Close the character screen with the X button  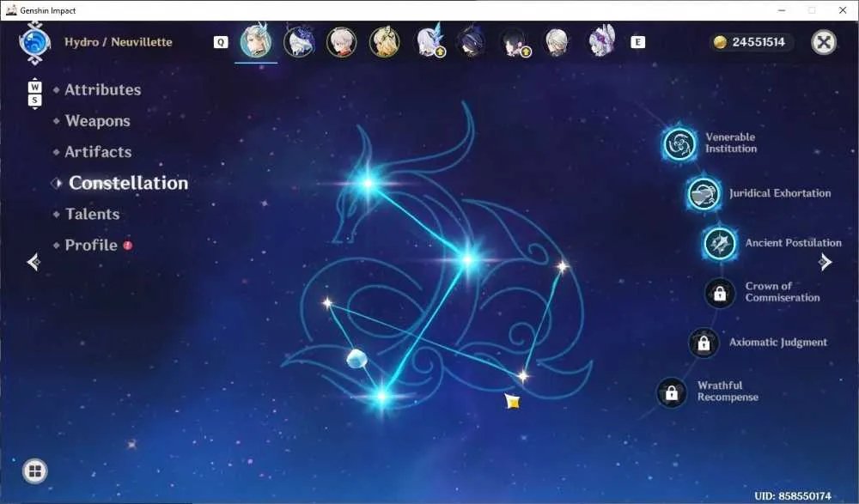pos(824,42)
